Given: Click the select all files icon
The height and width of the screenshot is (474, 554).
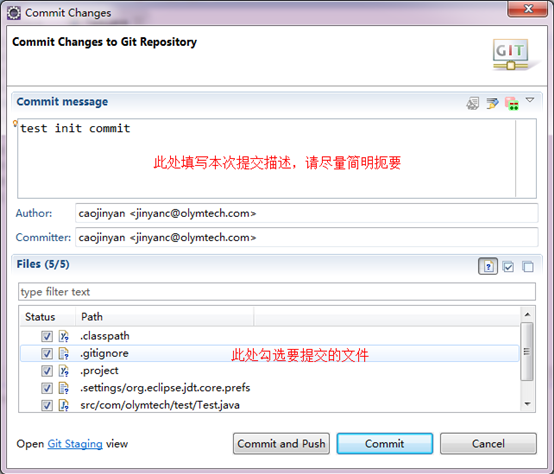Looking at the screenshot, I should [508, 266].
